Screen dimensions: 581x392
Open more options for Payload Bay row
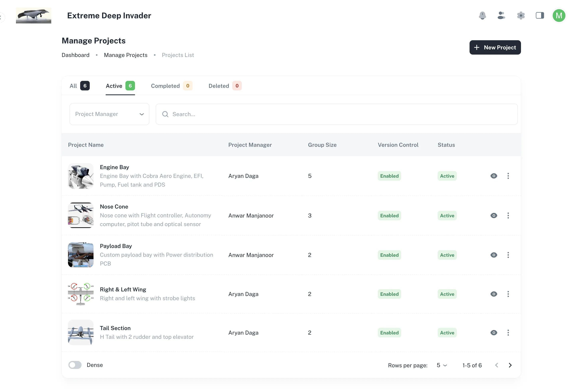tap(508, 255)
